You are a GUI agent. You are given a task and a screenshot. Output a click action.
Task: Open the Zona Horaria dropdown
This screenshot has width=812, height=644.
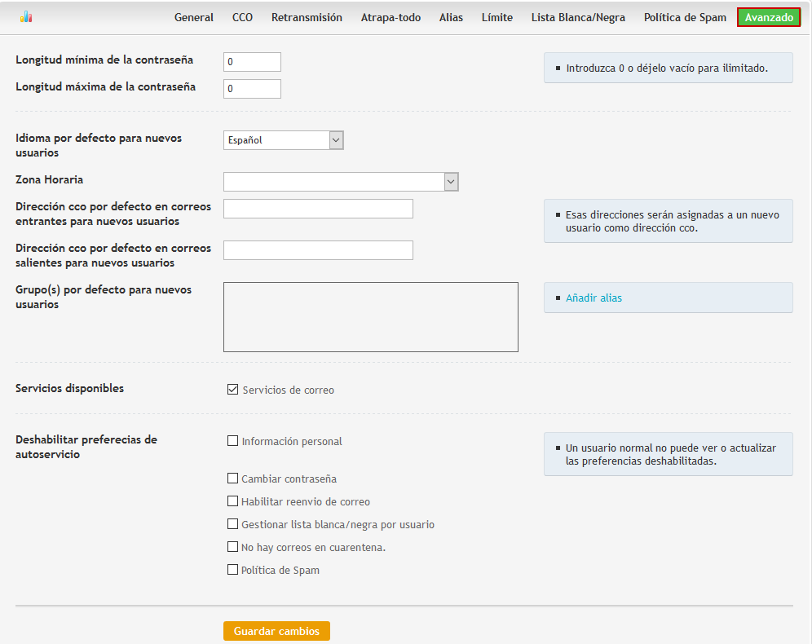click(x=341, y=182)
